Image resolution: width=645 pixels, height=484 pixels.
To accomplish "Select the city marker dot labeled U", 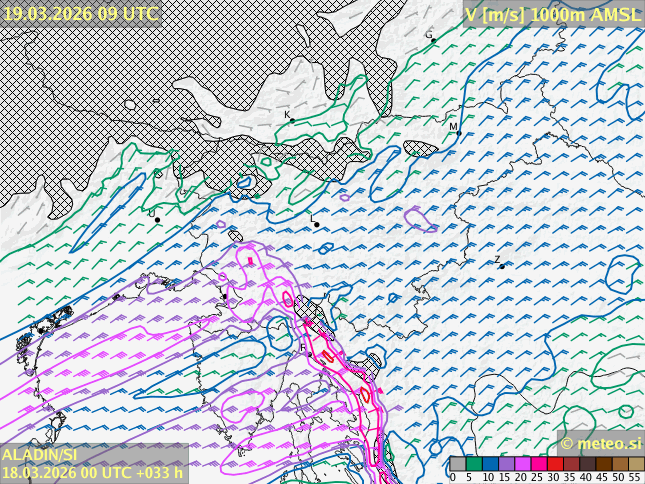I will pyautogui.click(x=157, y=220).
